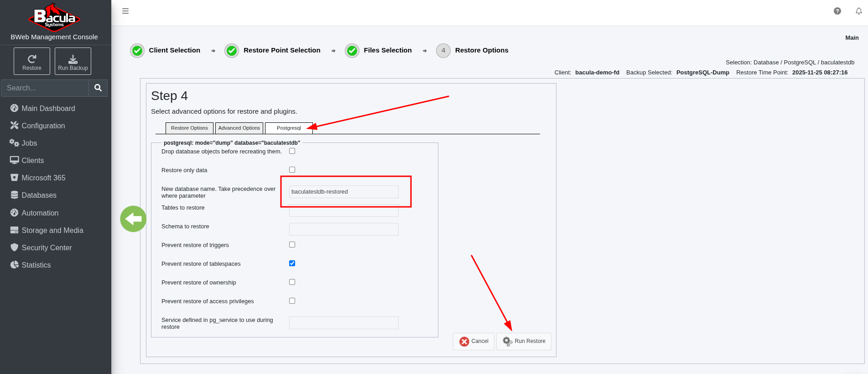The width and height of the screenshot is (868, 374).
Task: Click the search magnifier icon
Action: 98,88
